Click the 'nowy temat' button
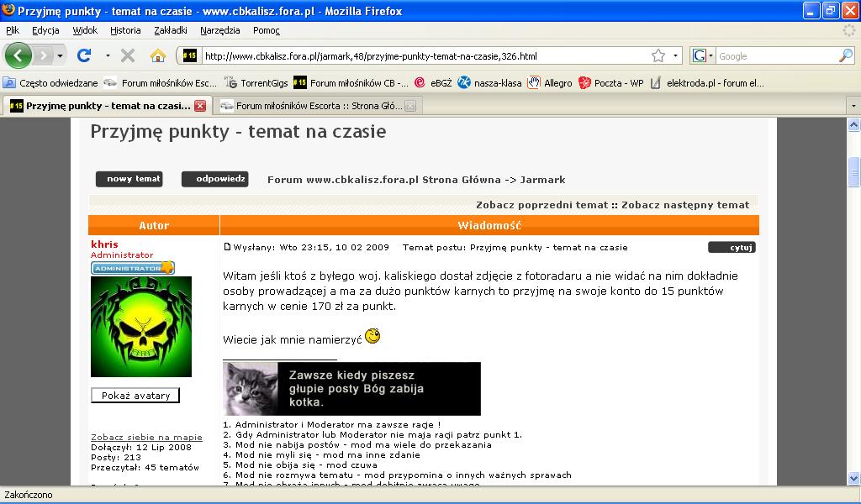861x504 pixels. click(x=129, y=179)
